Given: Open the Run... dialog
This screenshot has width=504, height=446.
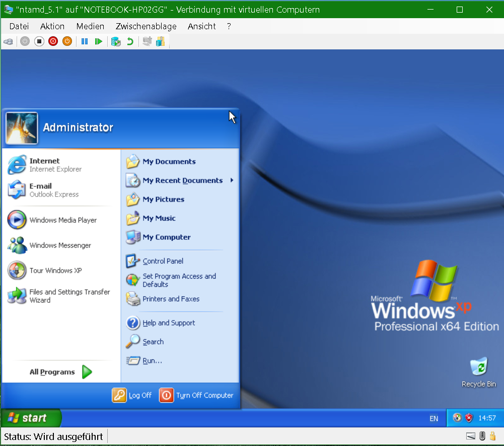Looking at the screenshot, I should [x=180, y=361].
